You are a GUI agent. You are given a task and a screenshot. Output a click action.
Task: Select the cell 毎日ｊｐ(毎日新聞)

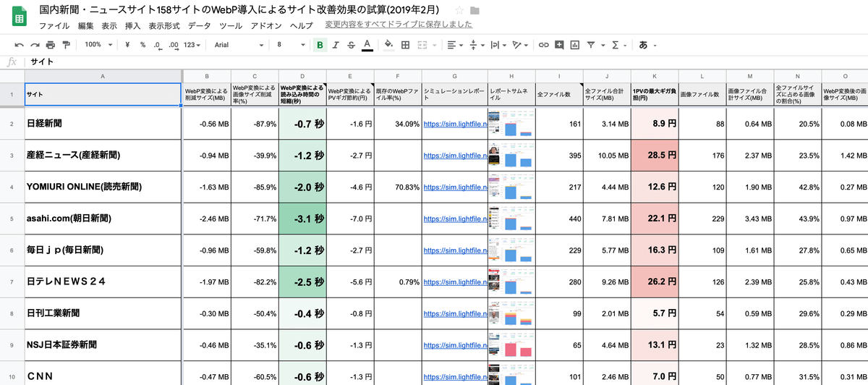[x=103, y=250]
